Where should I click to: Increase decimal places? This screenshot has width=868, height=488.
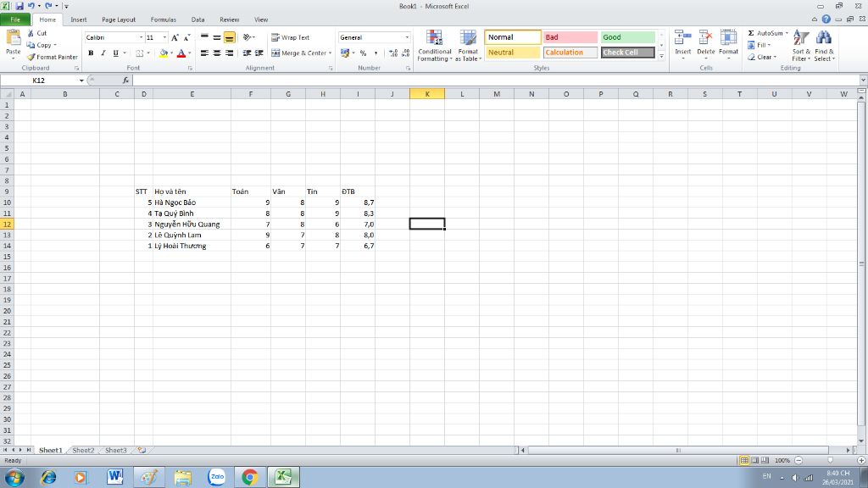point(393,53)
